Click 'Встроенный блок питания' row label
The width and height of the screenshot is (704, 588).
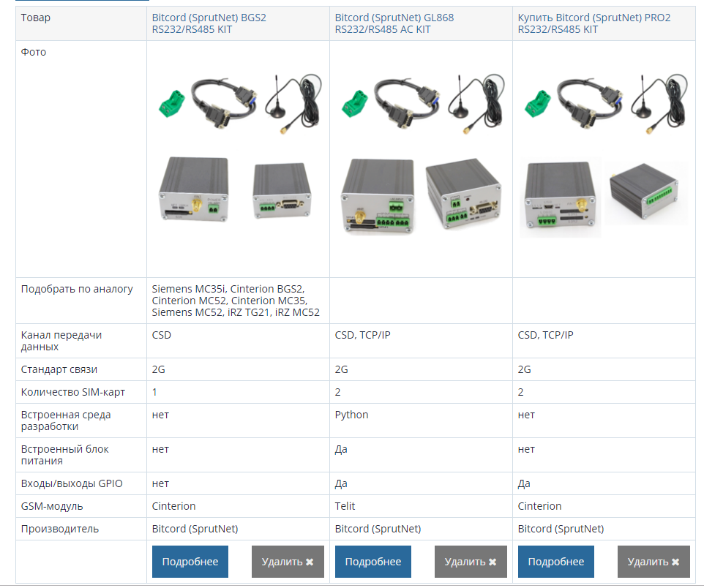pyautogui.click(x=64, y=455)
